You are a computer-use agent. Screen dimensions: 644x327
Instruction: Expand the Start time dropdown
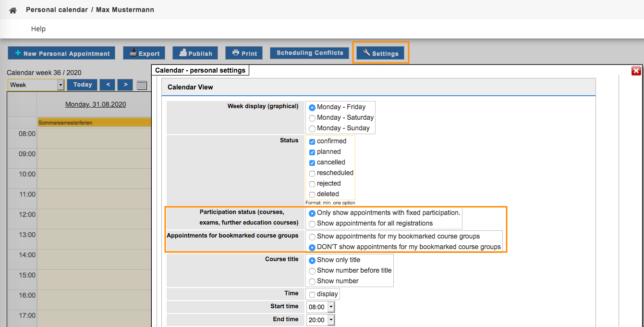tap(321, 307)
